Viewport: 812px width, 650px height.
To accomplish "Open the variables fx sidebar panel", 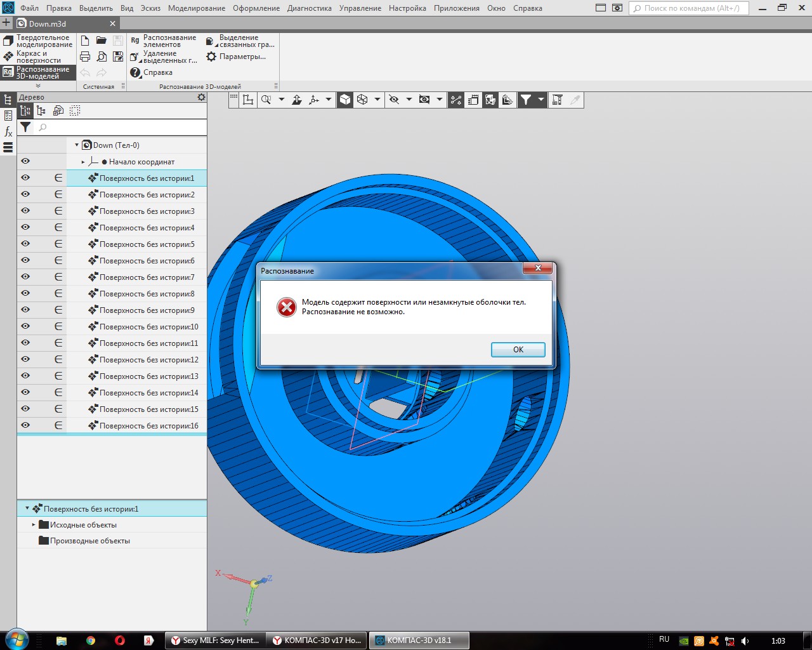I will [x=8, y=131].
